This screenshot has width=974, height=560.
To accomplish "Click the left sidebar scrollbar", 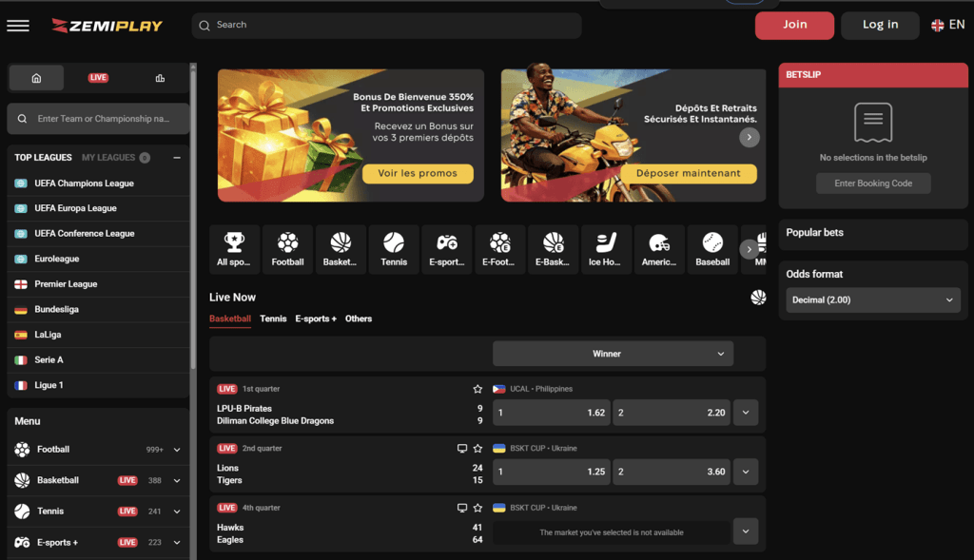I will pyautogui.click(x=193, y=219).
